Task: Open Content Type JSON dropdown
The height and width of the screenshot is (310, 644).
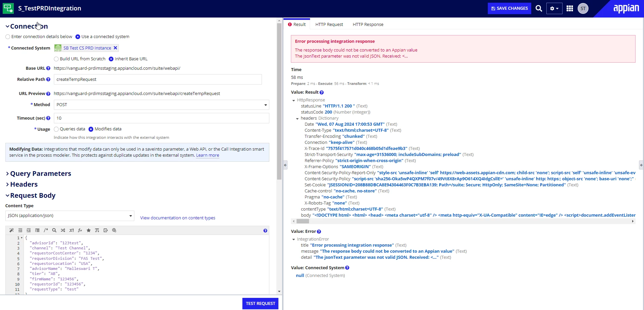Action: tap(70, 216)
